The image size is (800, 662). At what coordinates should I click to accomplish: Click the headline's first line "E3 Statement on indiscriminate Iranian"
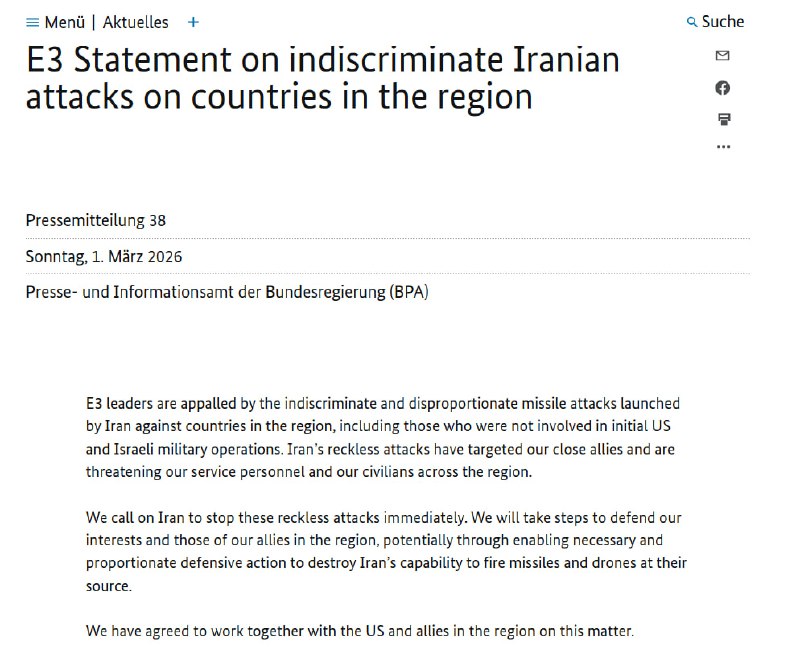pyautogui.click(x=322, y=60)
